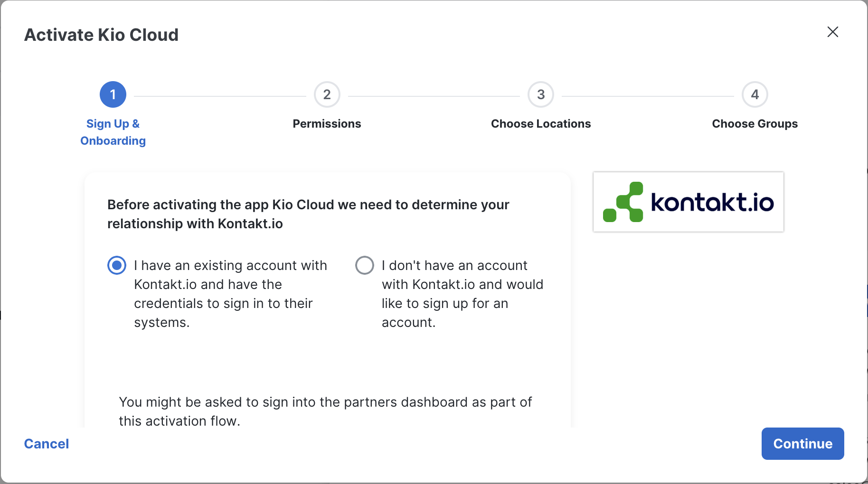The height and width of the screenshot is (484, 868).
Task: Select the existing account radio button
Action: (117, 265)
